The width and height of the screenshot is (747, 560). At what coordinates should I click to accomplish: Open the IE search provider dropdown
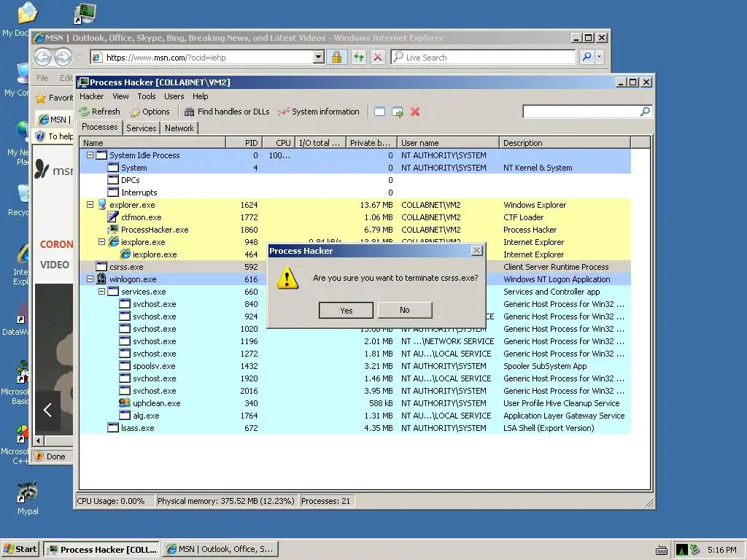coord(600,57)
